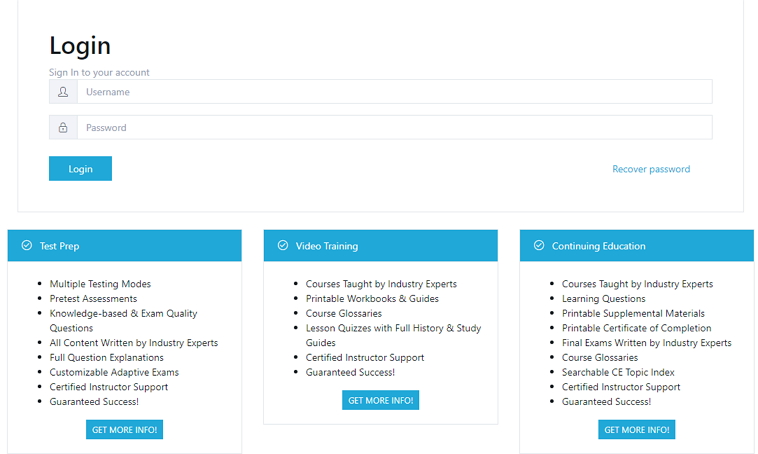758x454 pixels.
Task: Click 'Course Glossaries' in Continuing Education card
Action: tap(599, 358)
